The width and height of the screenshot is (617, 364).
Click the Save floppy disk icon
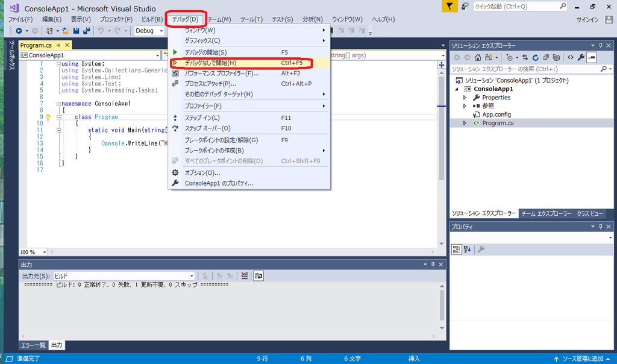coord(77,31)
